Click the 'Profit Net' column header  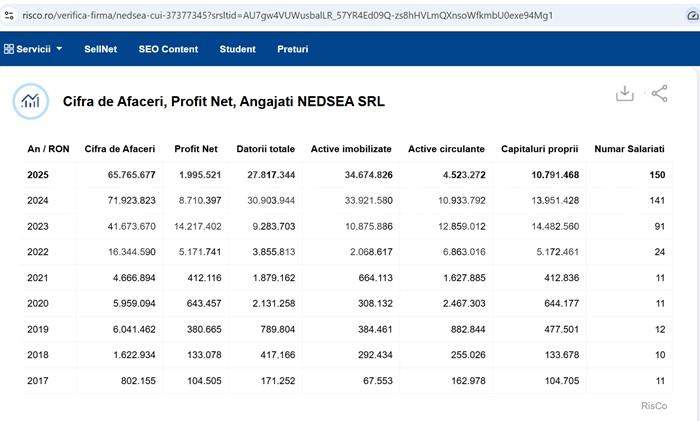coord(196,149)
